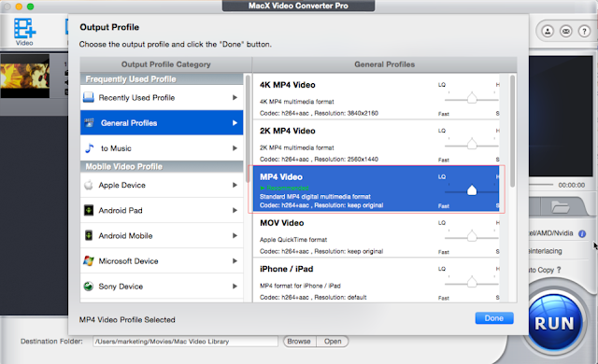Click the Browse button
This screenshot has width=598, height=364.
299,342
